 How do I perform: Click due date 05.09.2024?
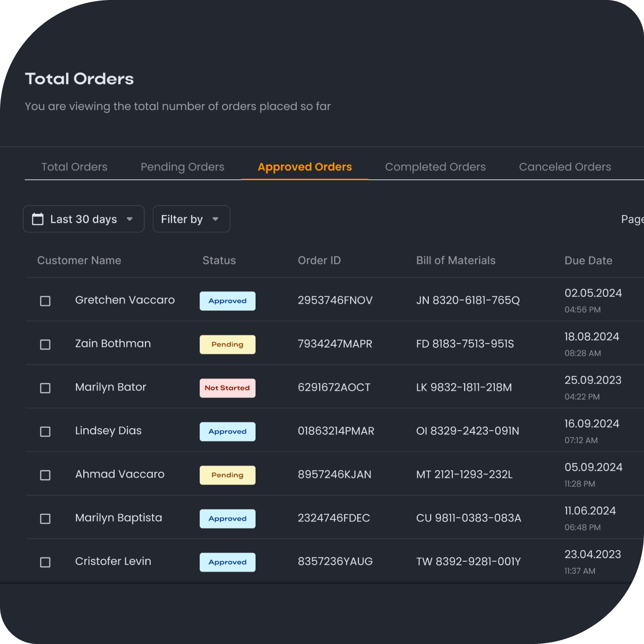pyautogui.click(x=593, y=467)
